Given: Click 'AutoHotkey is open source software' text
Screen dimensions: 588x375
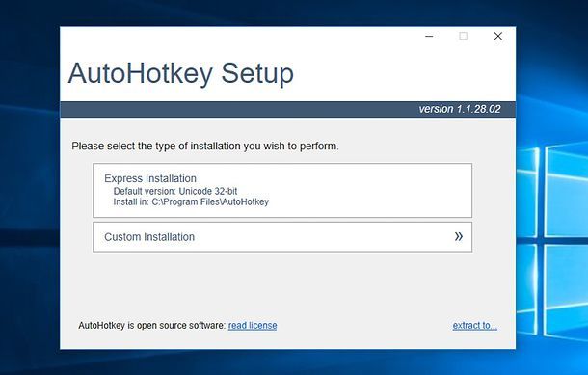Looking at the screenshot, I should 152,325.
